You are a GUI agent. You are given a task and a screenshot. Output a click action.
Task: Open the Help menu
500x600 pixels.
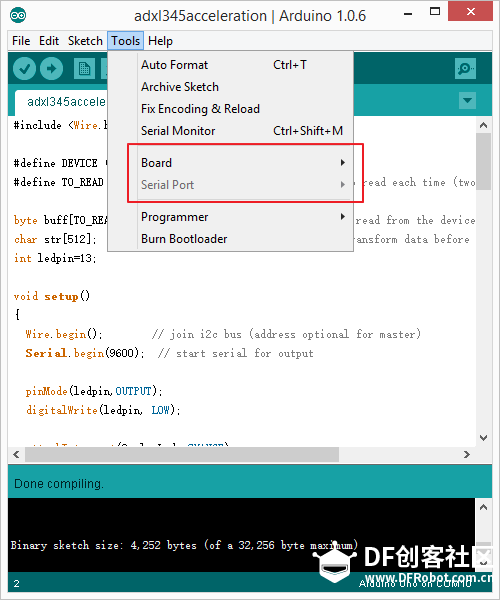click(160, 41)
